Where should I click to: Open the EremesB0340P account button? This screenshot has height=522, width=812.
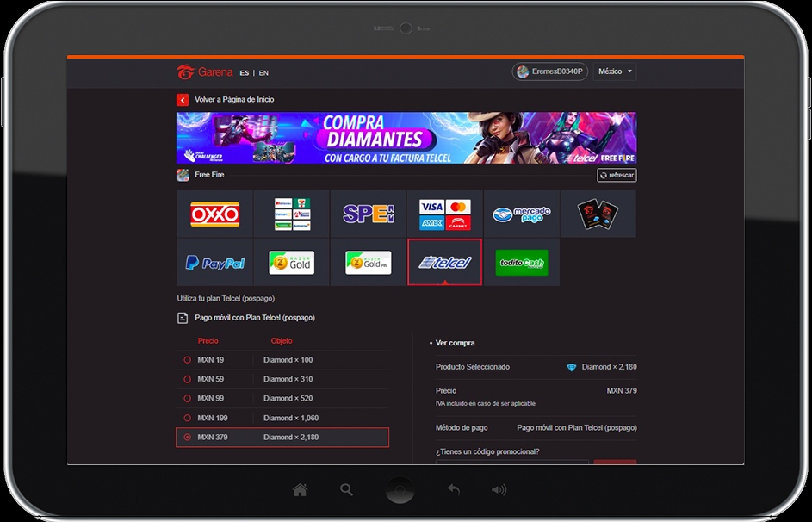point(550,71)
